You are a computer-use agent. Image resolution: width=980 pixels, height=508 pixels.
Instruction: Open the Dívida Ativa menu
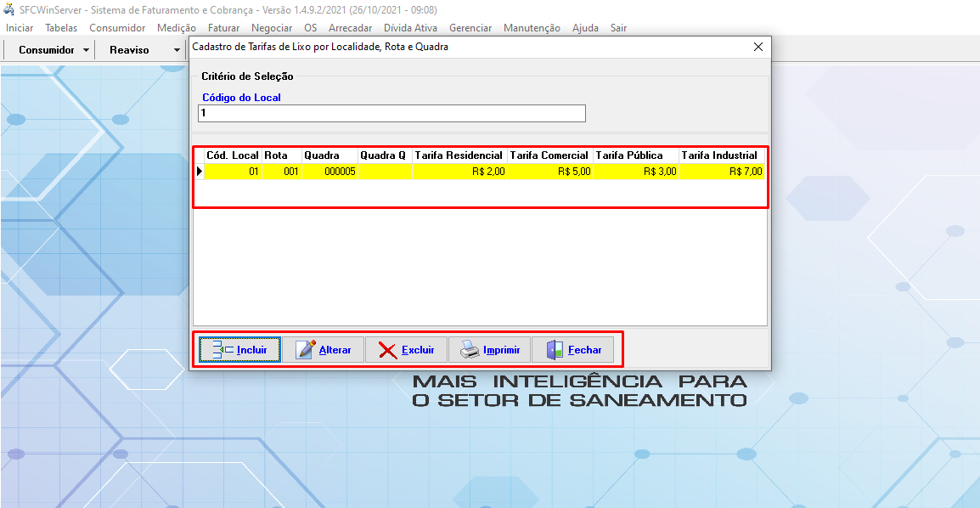[410, 28]
